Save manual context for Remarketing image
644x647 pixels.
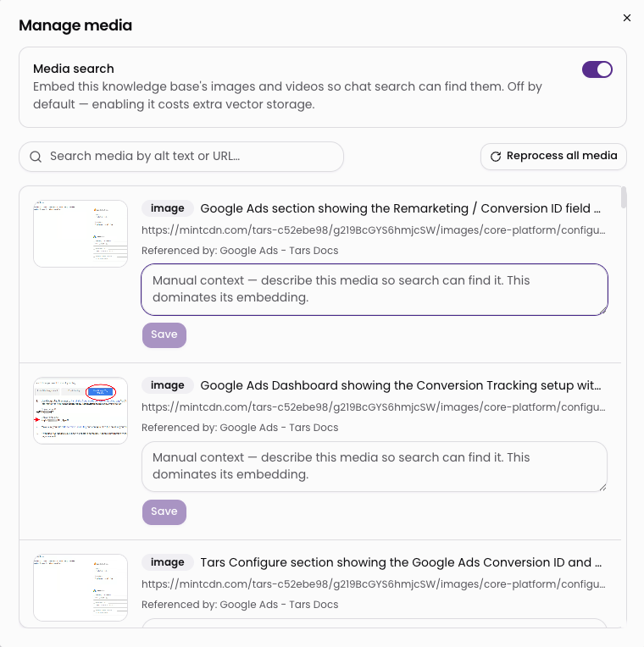pyautogui.click(x=164, y=335)
